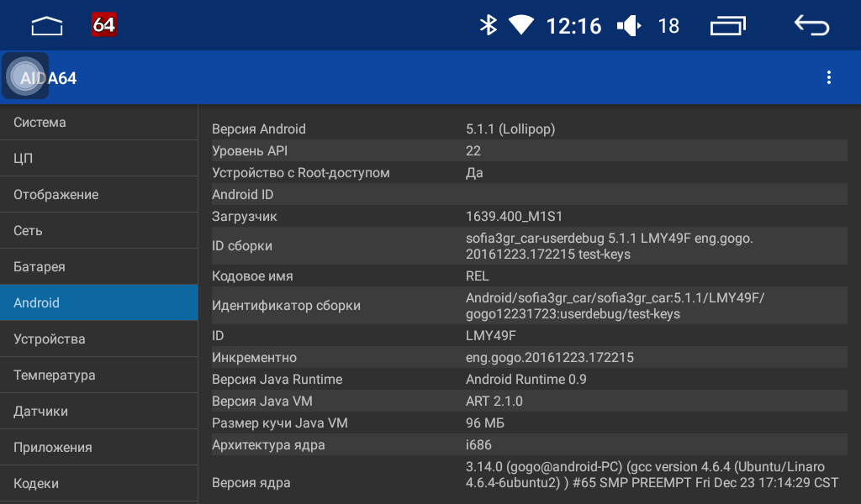The image size is (861, 504).
Task: Open the Сеть section
Action: [98, 231]
